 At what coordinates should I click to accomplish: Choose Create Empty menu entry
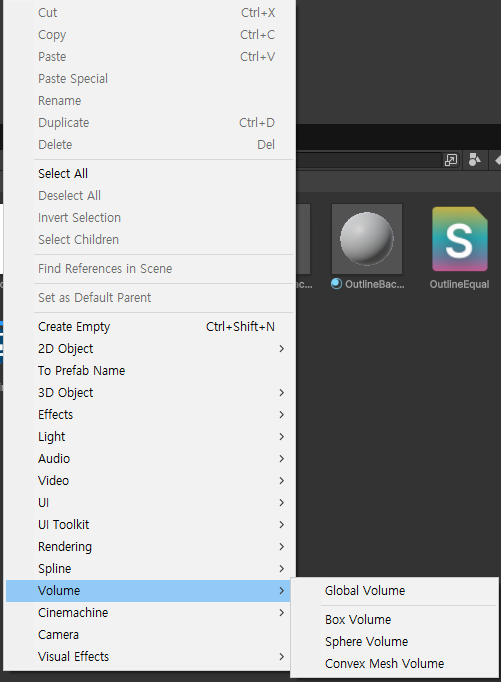point(150,327)
